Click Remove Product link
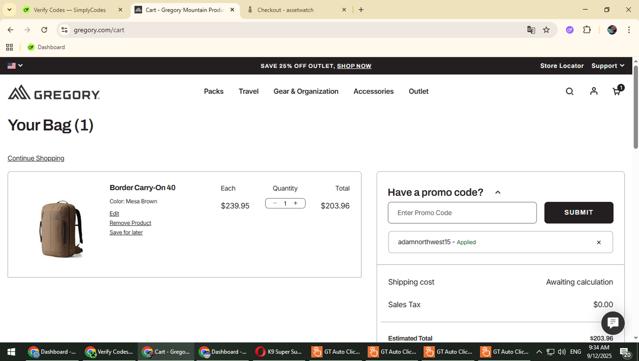The height and width of the screenshot is (361, 639). pos(130,223)
